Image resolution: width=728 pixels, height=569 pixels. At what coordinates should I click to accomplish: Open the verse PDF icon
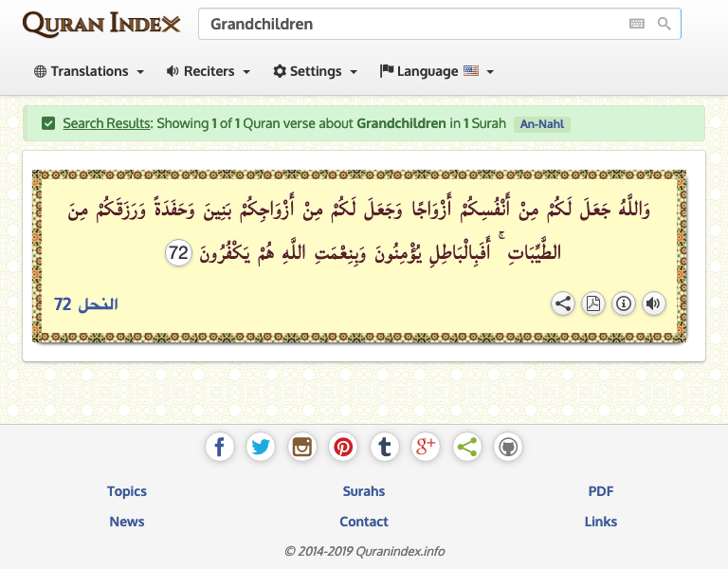[593, 303]
